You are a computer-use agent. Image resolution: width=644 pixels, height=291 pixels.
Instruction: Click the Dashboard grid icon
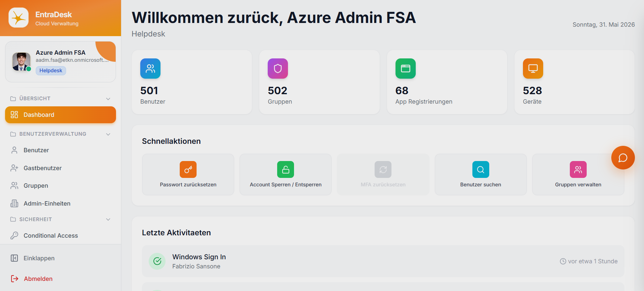tap(14, 115)
